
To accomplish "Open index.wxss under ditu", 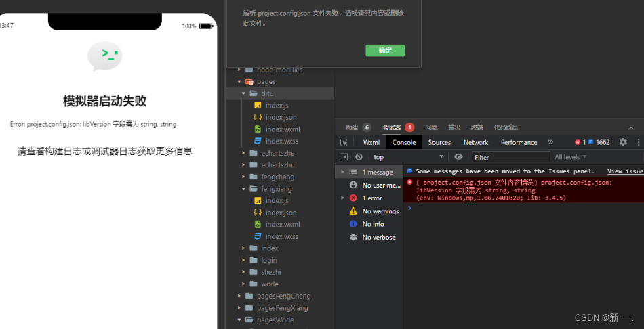I will (x=281, y=141).
